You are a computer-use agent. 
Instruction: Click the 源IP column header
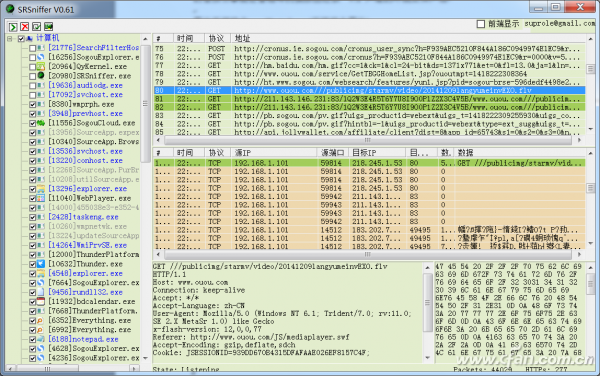pos(274,152)
